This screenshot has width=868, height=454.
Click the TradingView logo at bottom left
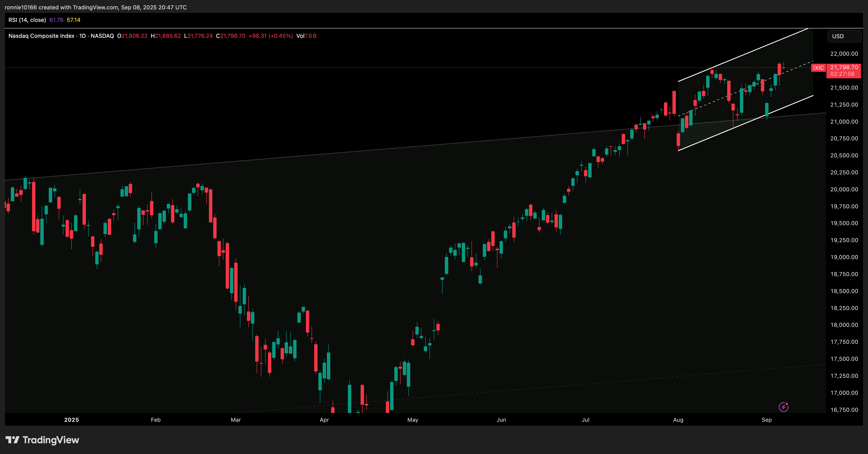pyautogui.click(x=42, y=440)
